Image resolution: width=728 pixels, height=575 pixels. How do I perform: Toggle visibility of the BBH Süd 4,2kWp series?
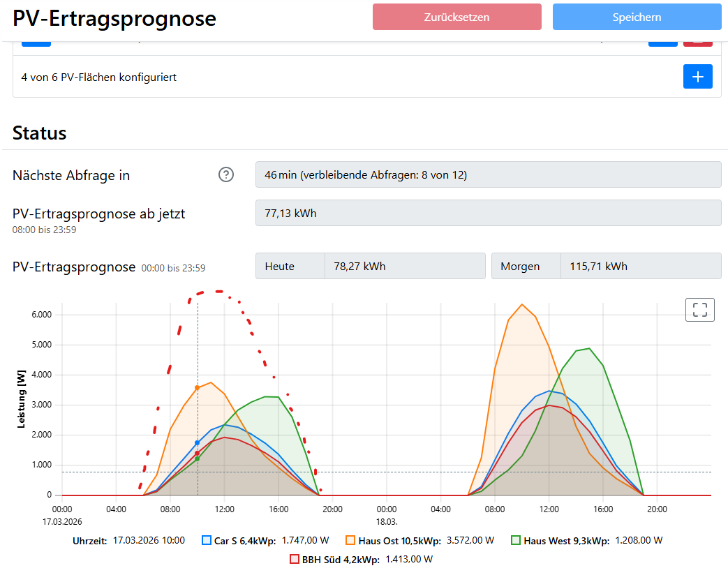tap(294, 558)
